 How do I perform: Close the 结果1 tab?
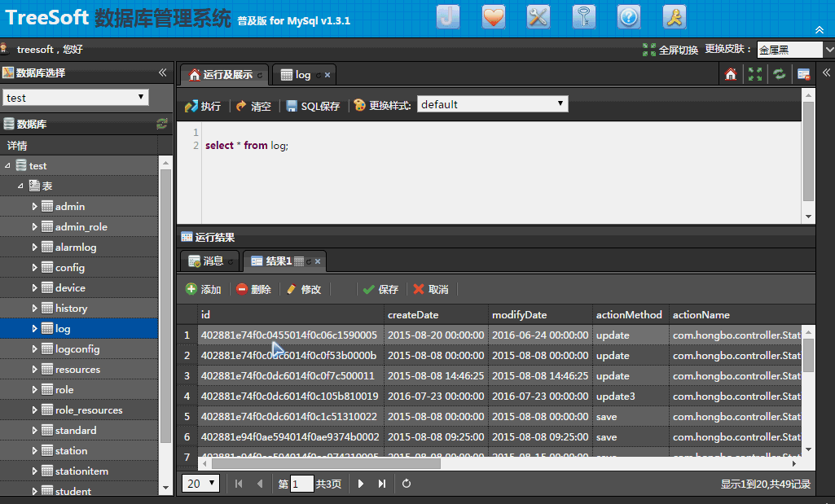click(x=318, y=261)
